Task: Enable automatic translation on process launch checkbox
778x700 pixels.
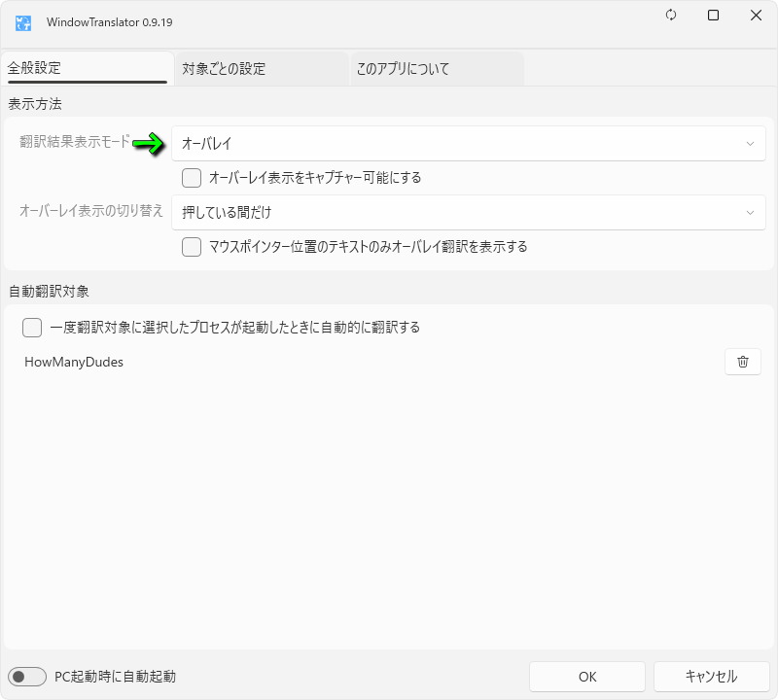Action: [x=32, y=328]
